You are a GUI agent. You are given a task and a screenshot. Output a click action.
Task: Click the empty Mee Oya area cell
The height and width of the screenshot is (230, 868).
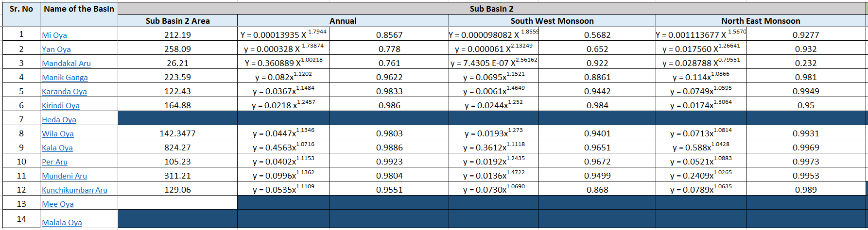click(x=177, y=203)
